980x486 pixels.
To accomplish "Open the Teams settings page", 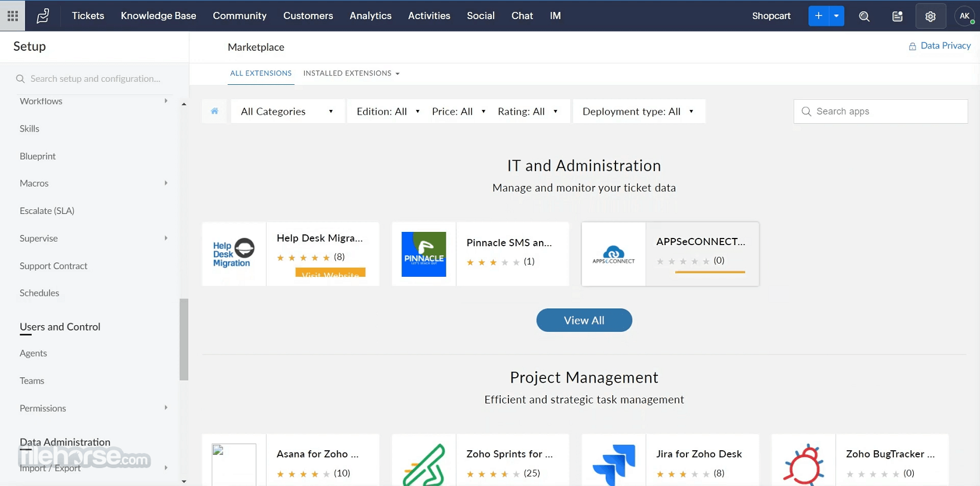I will [32, 381].
